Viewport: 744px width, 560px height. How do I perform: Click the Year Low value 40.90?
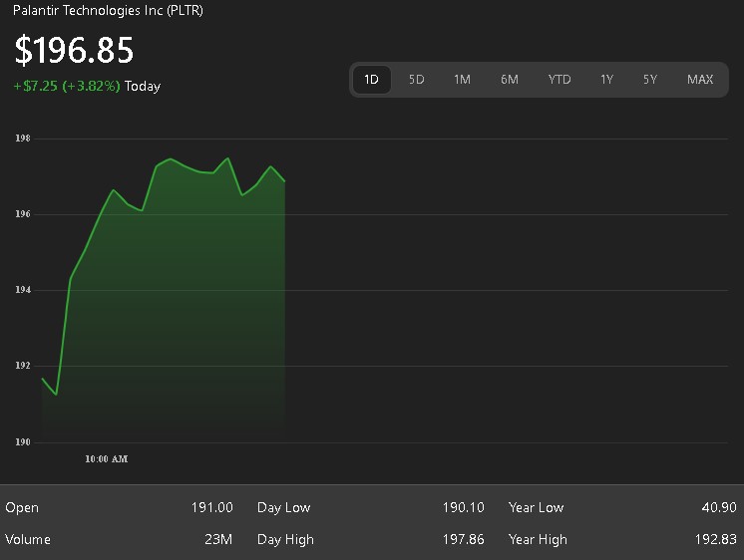pos(718,508)
